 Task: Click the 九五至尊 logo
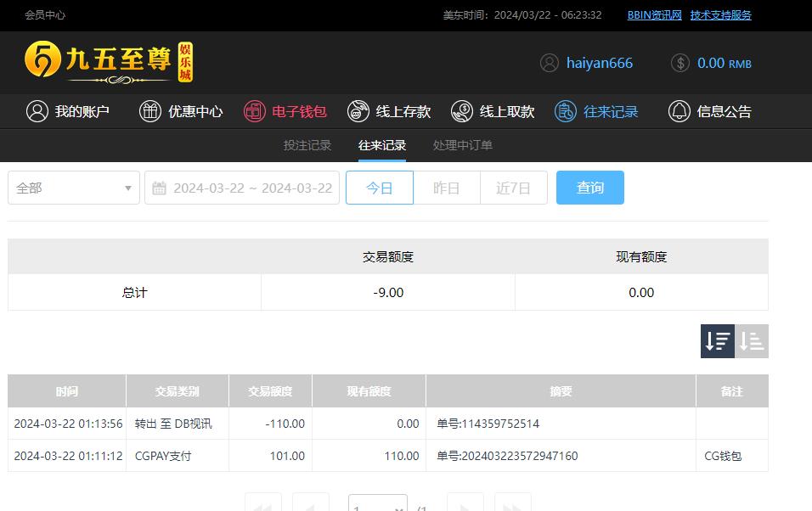[109, 62]
